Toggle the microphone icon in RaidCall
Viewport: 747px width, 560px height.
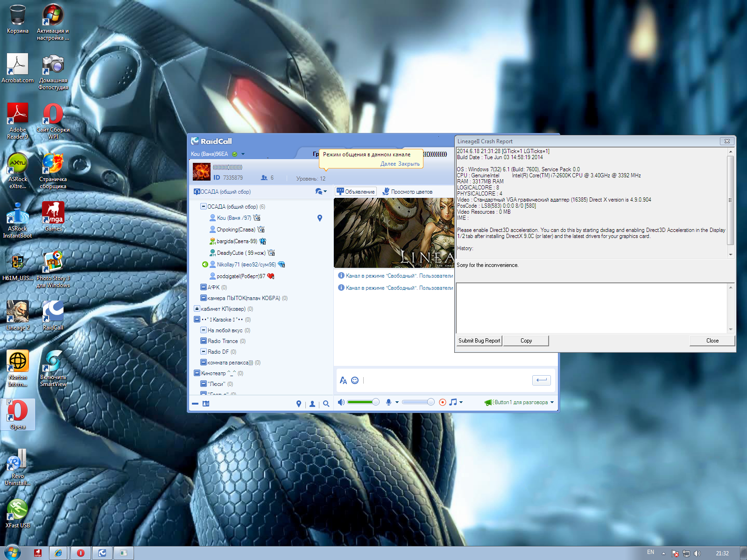click(388, 402)
